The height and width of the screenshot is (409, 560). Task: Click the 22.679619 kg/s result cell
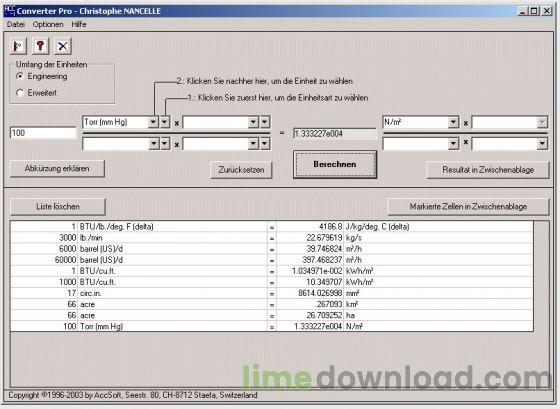click(x=310, y=238)
